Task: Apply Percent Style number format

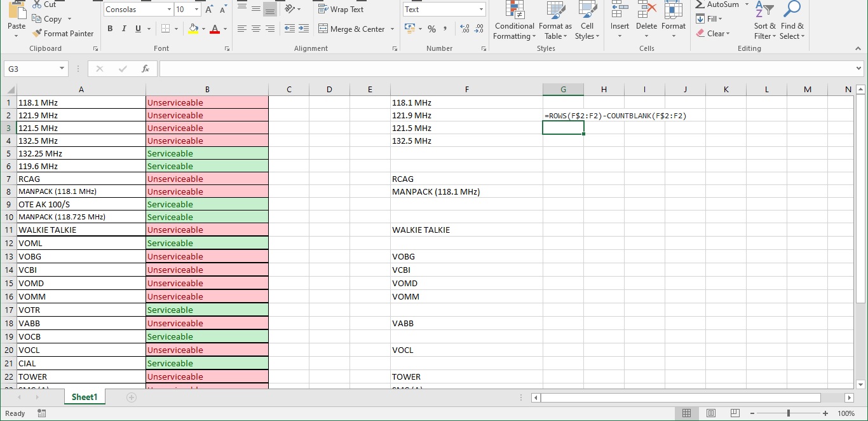Action: [431, 29]
